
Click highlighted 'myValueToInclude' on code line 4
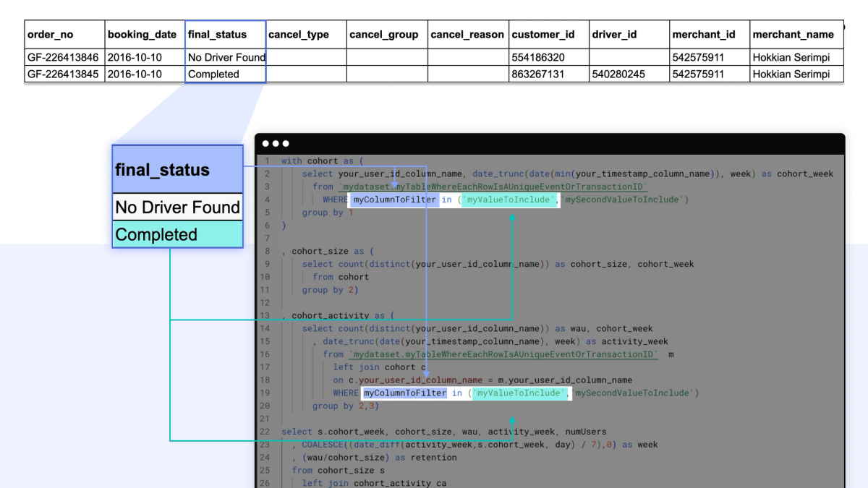tap(511, 200)
